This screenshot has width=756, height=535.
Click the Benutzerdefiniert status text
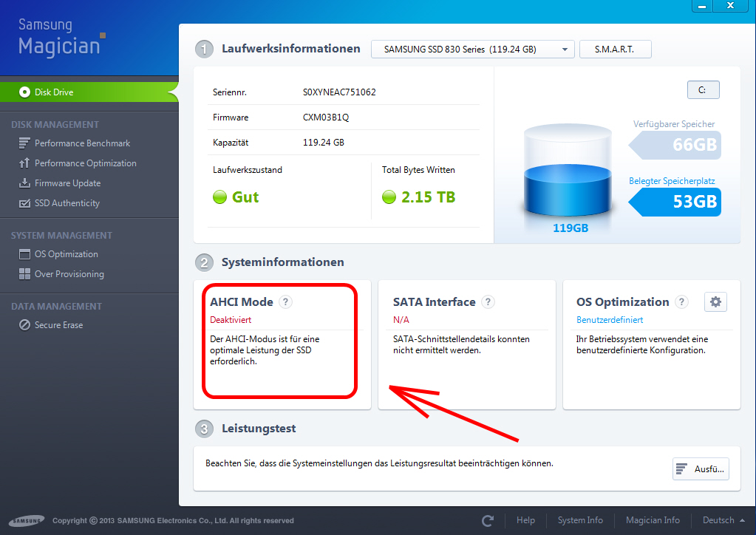pos(610,319)
